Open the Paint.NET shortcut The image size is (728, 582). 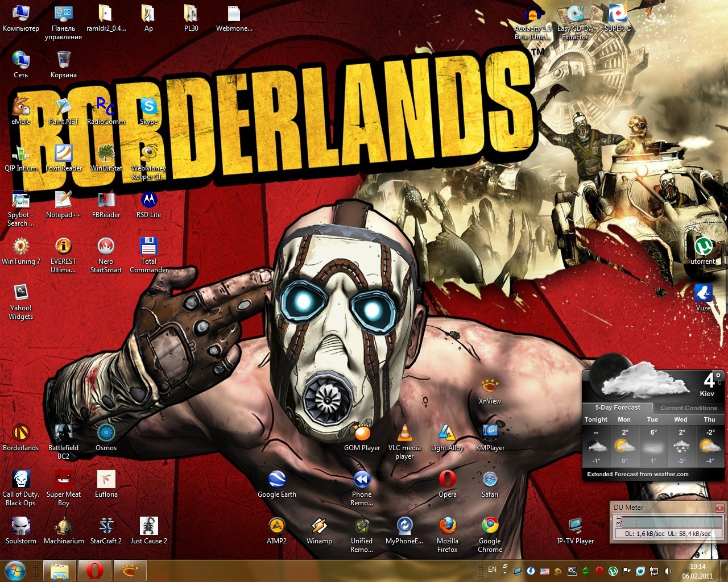pos(64,111)
